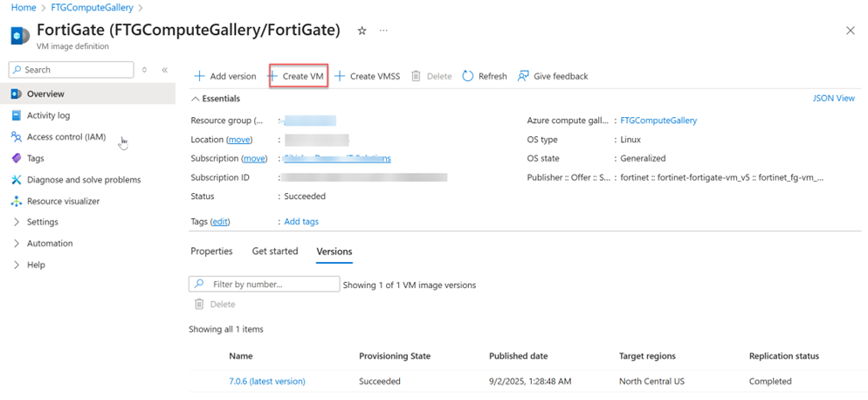Image resolution: width=868 pixels, height=400 pixels.
Task: Click the Resource visualizer icon
Action: click(17, 202)
